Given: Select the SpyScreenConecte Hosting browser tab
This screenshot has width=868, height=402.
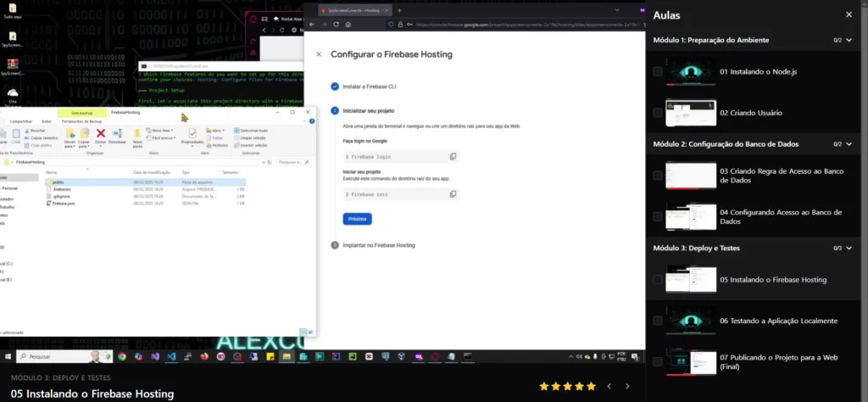Looking at the screenshot, I should (x=354, y=10).
